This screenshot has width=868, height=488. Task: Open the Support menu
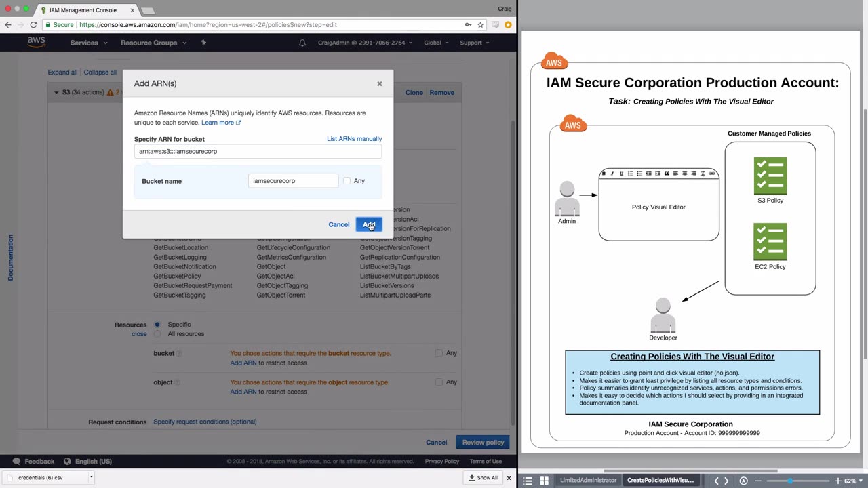pyautogui.click(x=475, y=43)
